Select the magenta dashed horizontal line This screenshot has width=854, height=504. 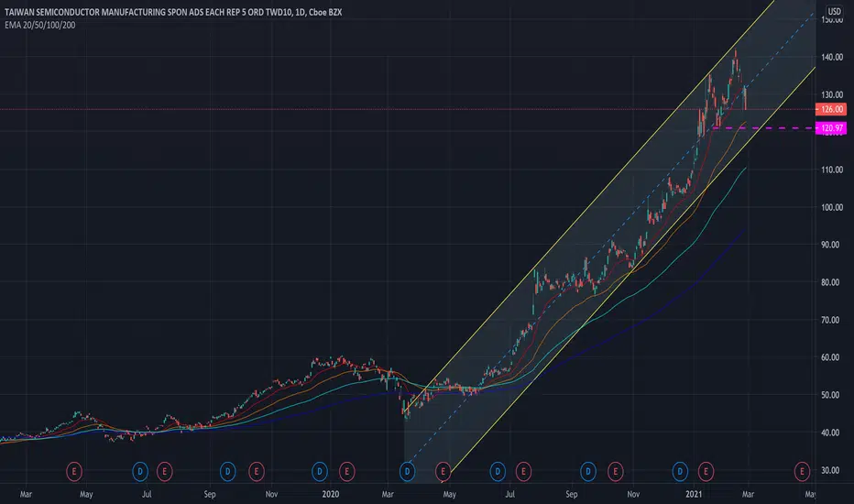pyautogui.click(x=763, y=128)
